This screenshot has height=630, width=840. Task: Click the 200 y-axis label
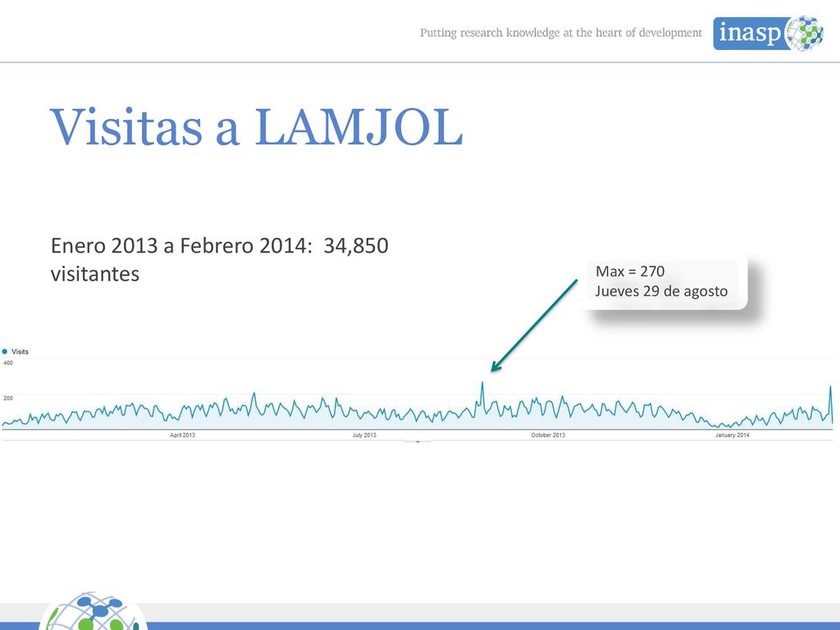point(8,398)
